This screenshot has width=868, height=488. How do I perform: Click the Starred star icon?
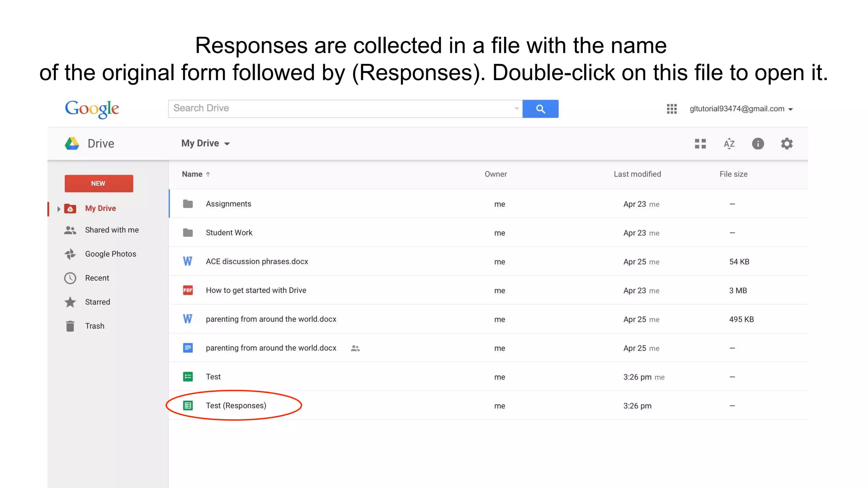pos(70,302)
